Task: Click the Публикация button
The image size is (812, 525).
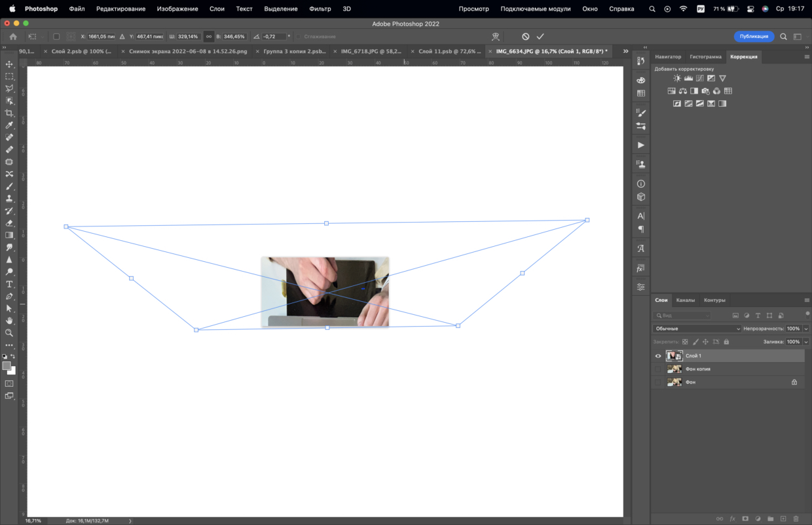Action: pyautogui.click(x=754, y=37)
